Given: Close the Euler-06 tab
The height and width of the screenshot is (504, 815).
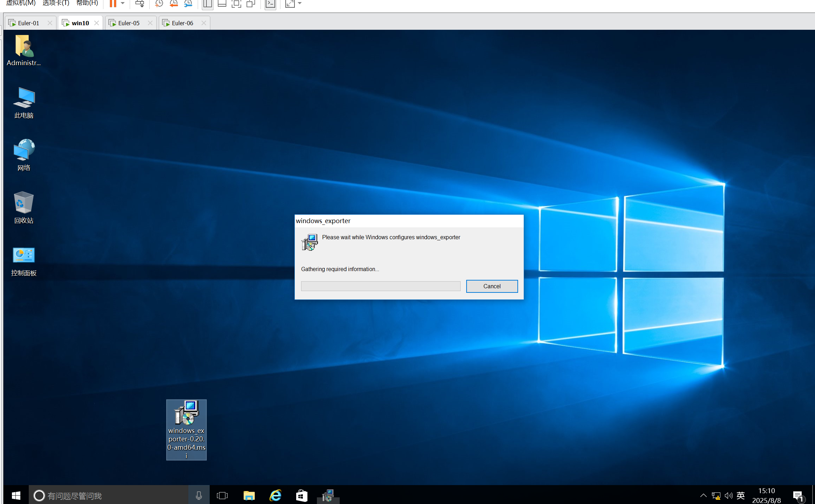Looking at the screenshot, I should (204, 23).
